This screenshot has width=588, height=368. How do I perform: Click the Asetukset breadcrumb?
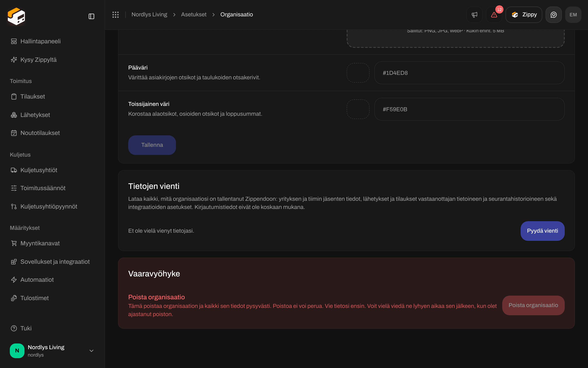(194, 15)
